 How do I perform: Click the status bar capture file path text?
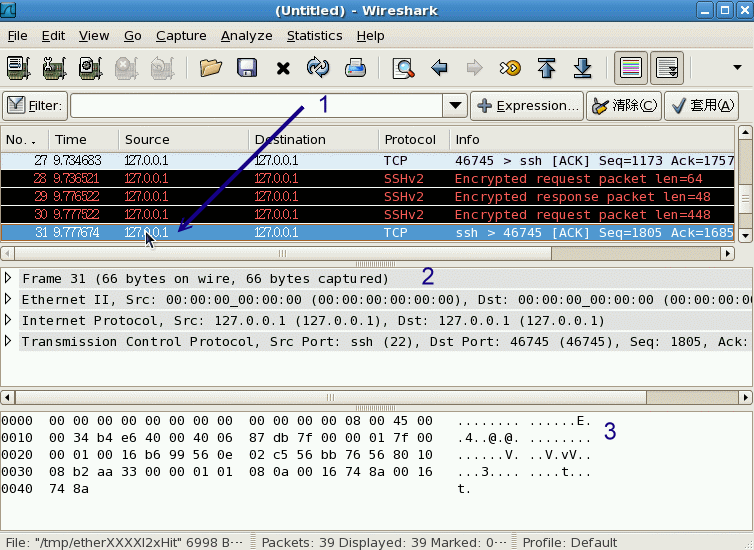pos(124,542)
